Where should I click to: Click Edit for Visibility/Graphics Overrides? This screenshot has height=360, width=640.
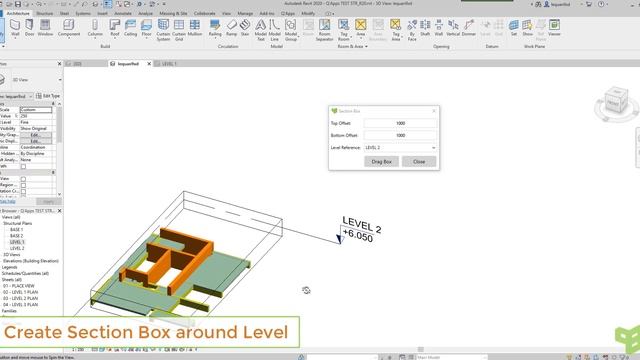click(35, 135)
